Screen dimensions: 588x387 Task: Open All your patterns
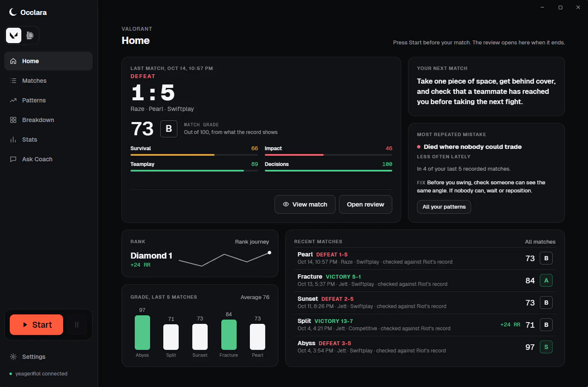(444, 207)
